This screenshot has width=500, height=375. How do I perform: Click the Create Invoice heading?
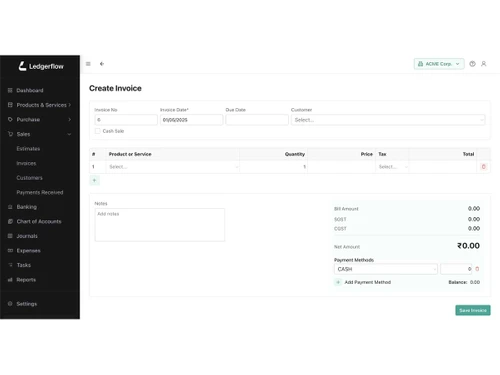[115, 88]
